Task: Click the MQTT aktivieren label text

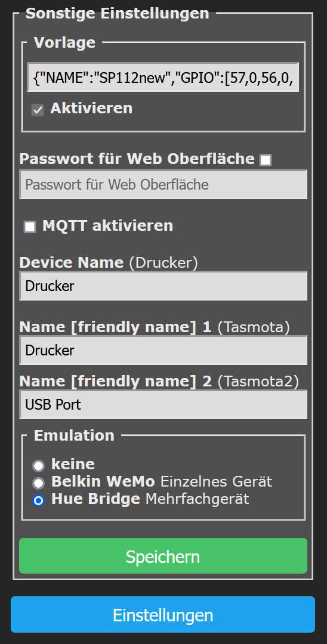Action: tap(107, 225)
